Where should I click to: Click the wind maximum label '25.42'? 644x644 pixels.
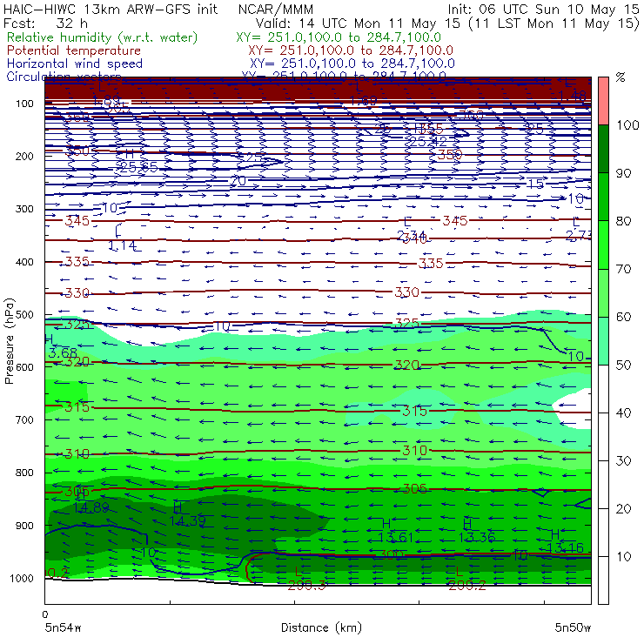pyautogui.click(x=427, y=142)
